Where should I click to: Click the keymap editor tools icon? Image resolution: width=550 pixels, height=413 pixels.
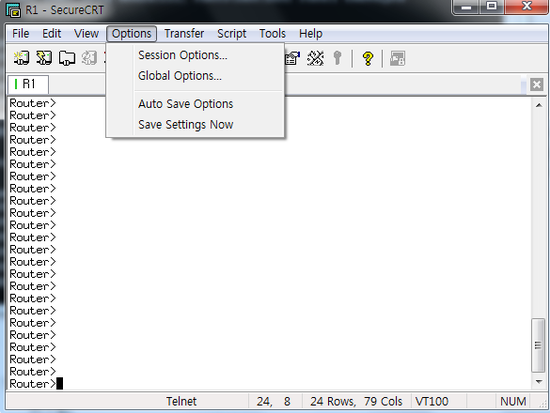click(315, 58)
